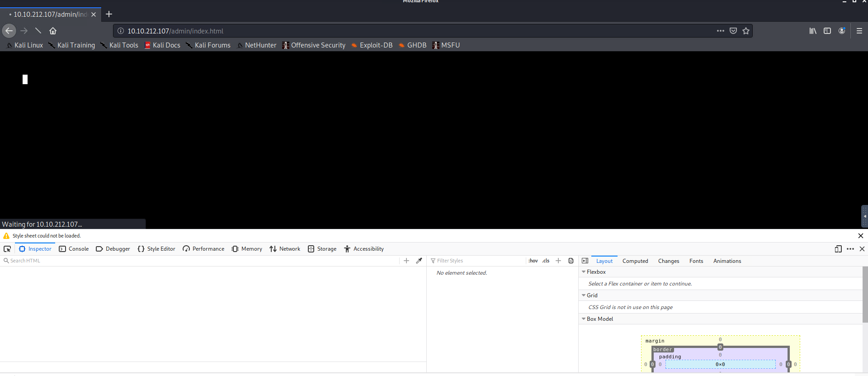The width and height of the screenshot is (868, 376).
Task: Close the 10.10.212.107 admin tab
Action: point(94,14)
